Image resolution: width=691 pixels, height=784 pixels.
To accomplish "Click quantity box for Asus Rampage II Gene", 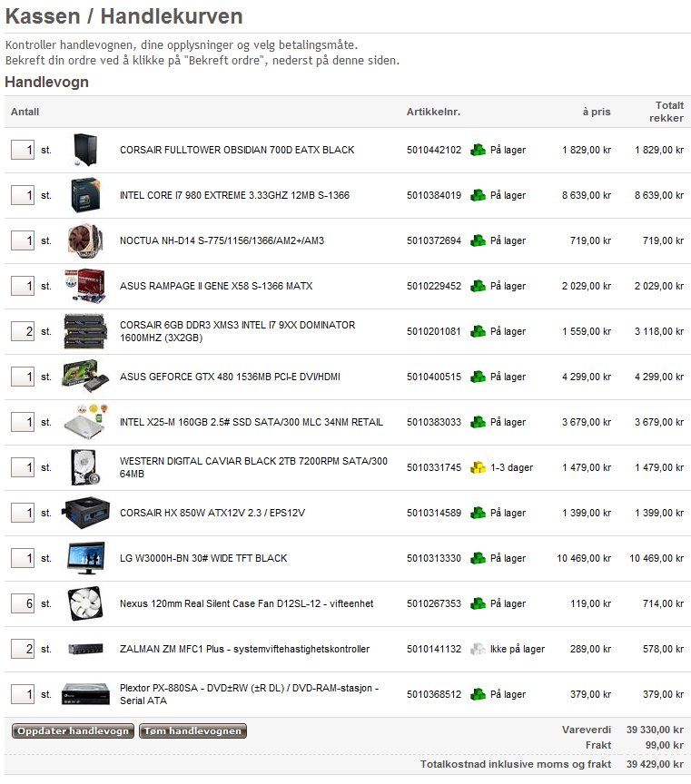I will [x=23, y=286].
